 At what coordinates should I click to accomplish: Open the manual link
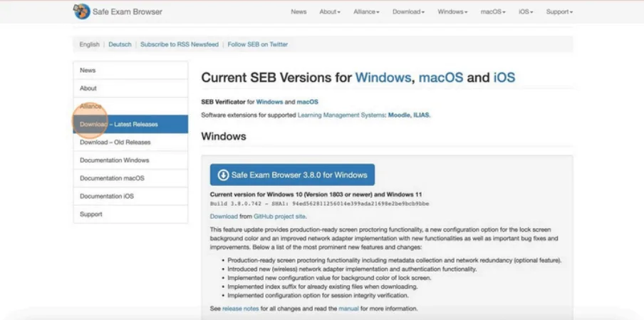(x=348, y=309)
